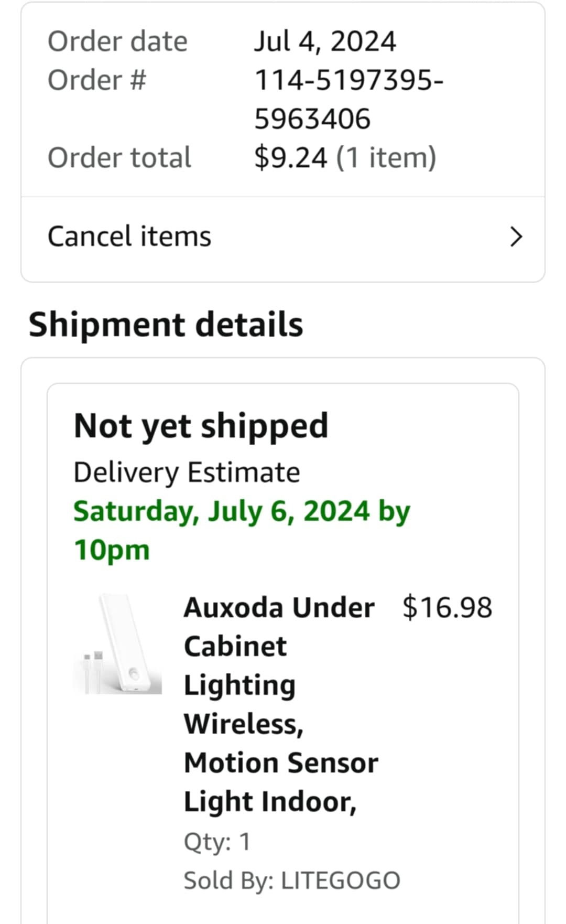Tap the Order total label
Viewport: 566px width, 924px height.
pyautogui.click(x=119, y=157)
